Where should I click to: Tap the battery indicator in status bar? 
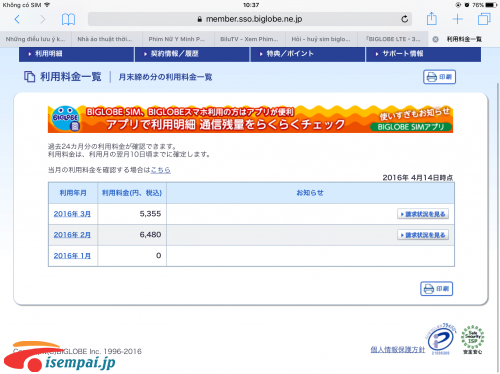pyautogui.click(x=492, y=5)
